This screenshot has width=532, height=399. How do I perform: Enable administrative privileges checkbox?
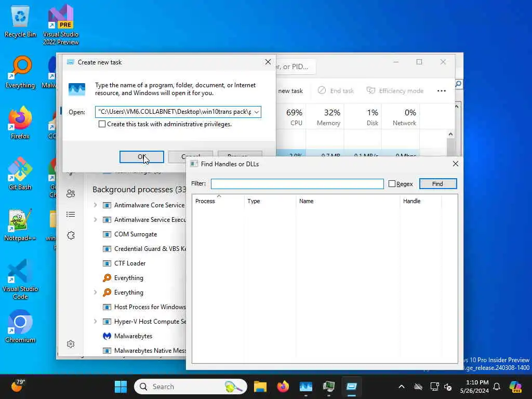point(102,124)
